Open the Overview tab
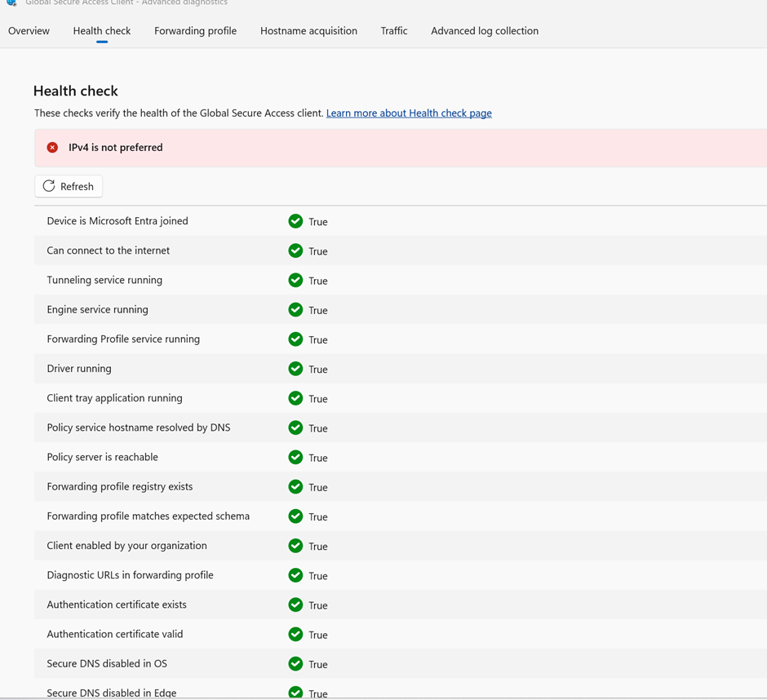767x700 pixels. click(29, 31)
